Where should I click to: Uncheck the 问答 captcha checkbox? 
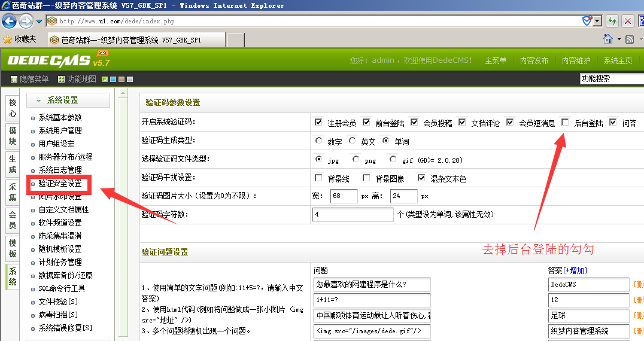coord(613,122)
